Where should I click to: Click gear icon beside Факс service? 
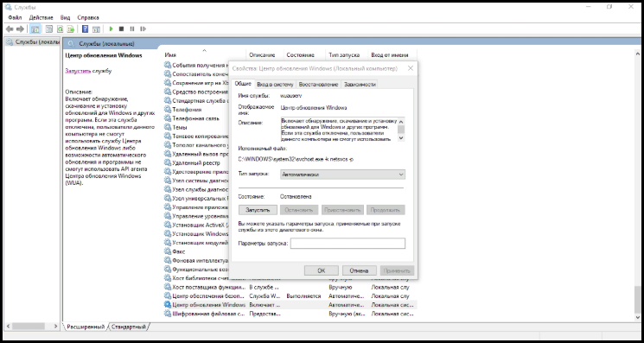pos(167,251)
